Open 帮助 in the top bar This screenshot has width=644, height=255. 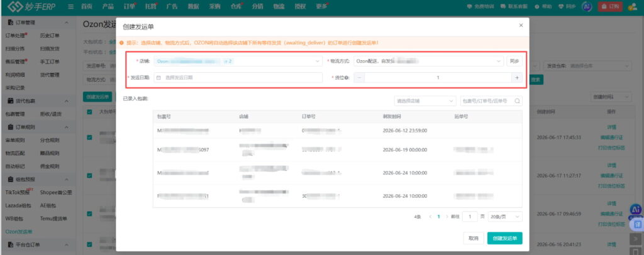click(x=543, y=6)
